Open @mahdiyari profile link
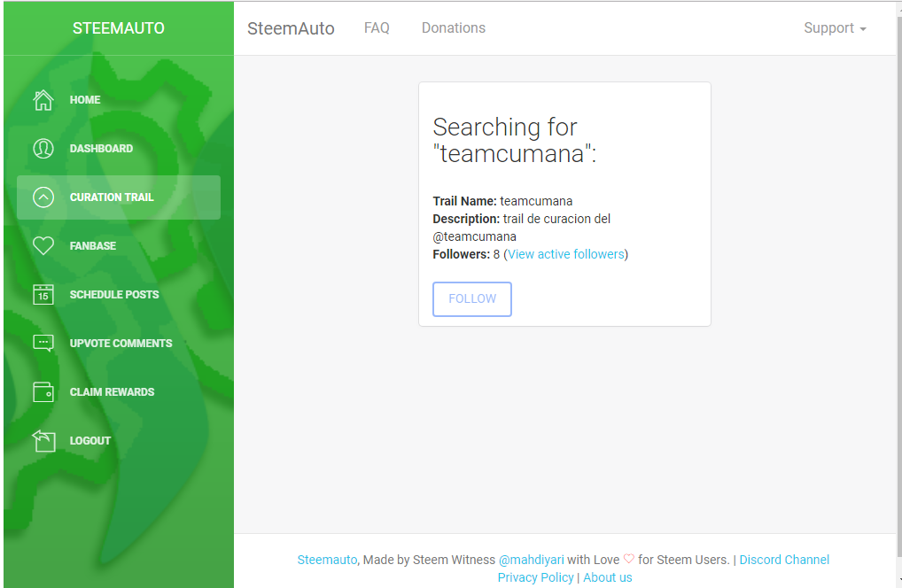Viewport: 902px width, 588px height. coord(531,560)
